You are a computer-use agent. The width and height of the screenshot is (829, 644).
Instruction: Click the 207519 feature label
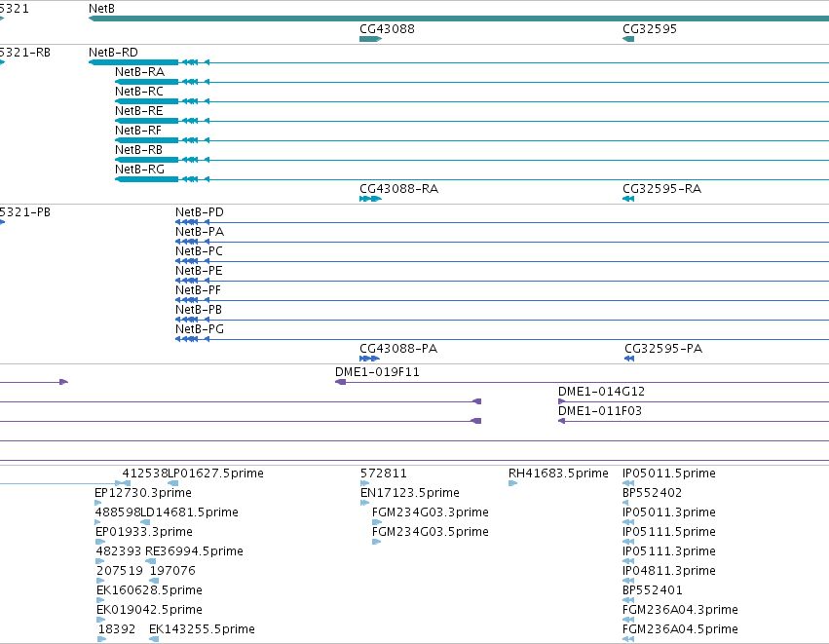point(120,572)
